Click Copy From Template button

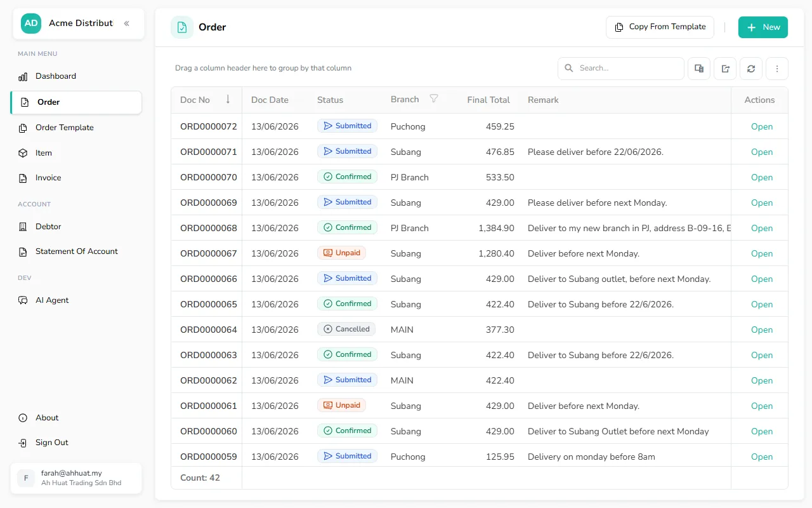(x=660, y=27)
